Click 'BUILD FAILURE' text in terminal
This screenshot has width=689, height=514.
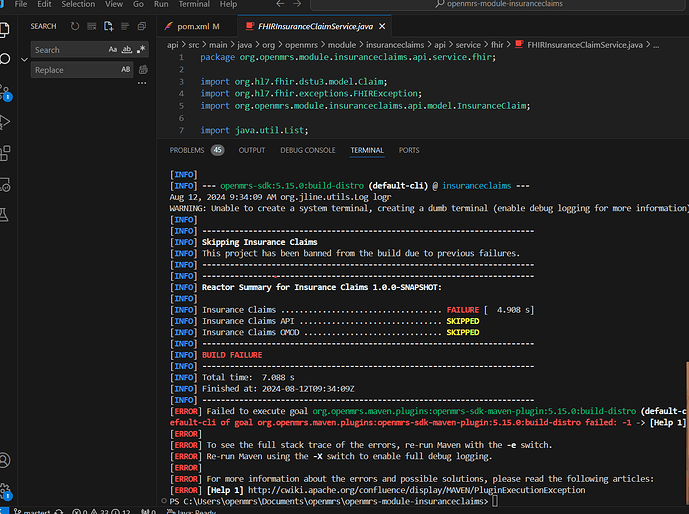click(x=232, y=355)
